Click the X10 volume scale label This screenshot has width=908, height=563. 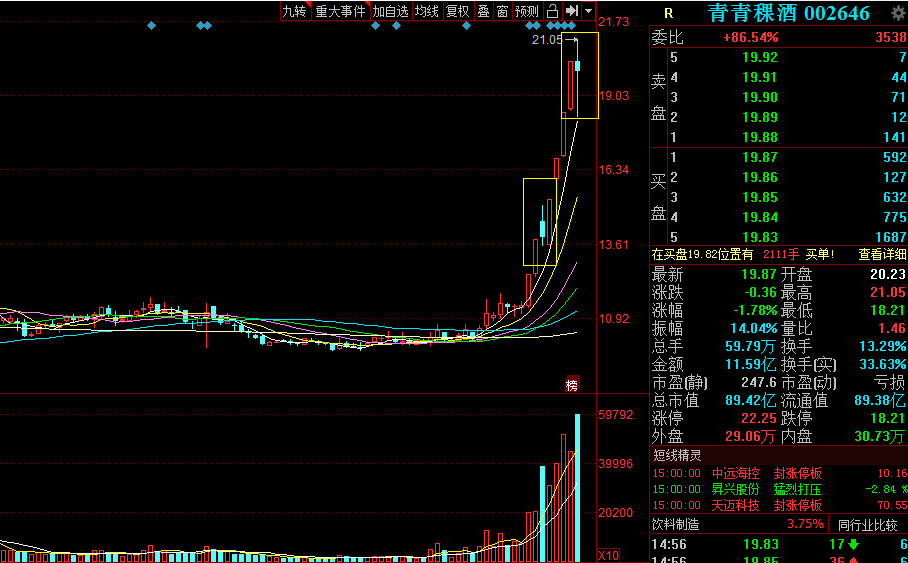click(607, 555)
